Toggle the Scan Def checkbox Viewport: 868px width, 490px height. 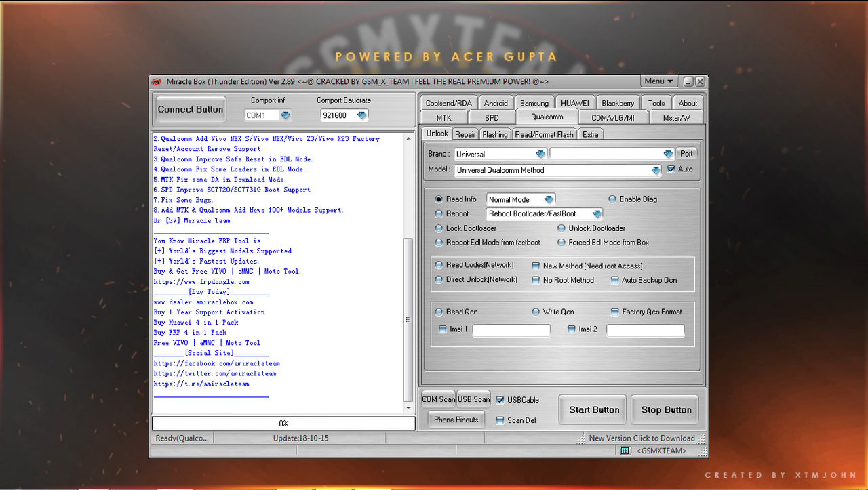tap(500, 420)
